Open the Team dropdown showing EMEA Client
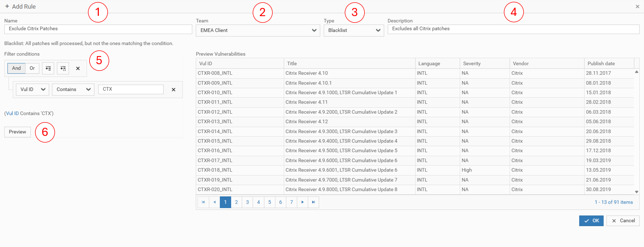This screenshot has width=644, height=247. pos(258,30)
